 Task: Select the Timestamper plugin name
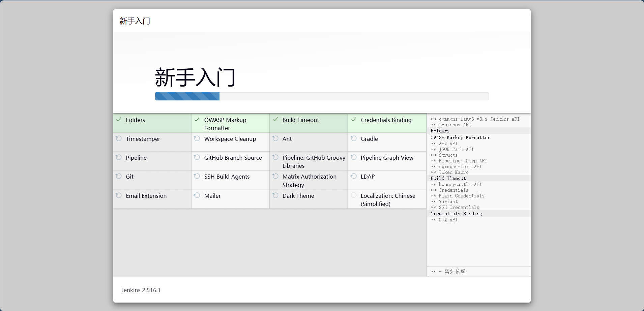tap(143, 139)
